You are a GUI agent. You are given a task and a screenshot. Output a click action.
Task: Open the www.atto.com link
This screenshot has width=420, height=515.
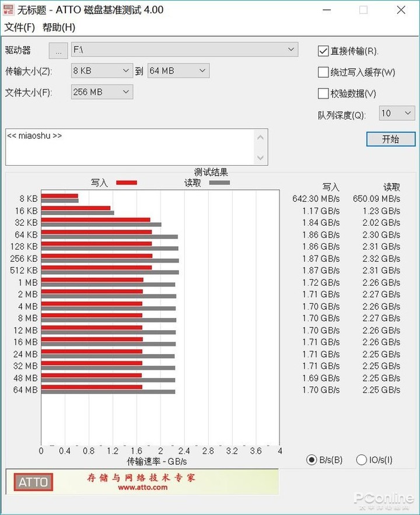coord(142,488)
